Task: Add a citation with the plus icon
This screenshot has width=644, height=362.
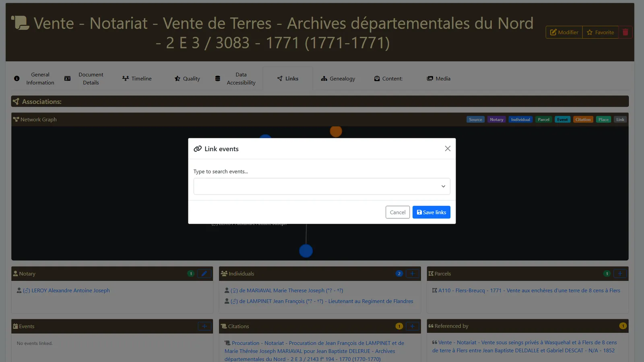Action: 412,326
